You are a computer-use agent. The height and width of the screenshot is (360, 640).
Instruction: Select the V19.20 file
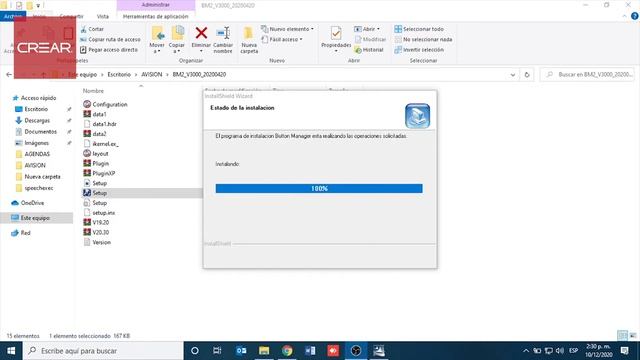96,222
